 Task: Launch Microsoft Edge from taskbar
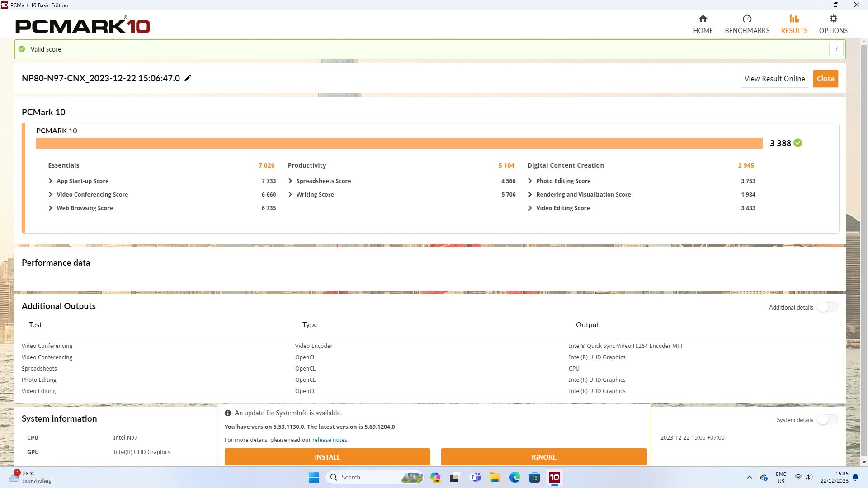click(x=514, y=477)
